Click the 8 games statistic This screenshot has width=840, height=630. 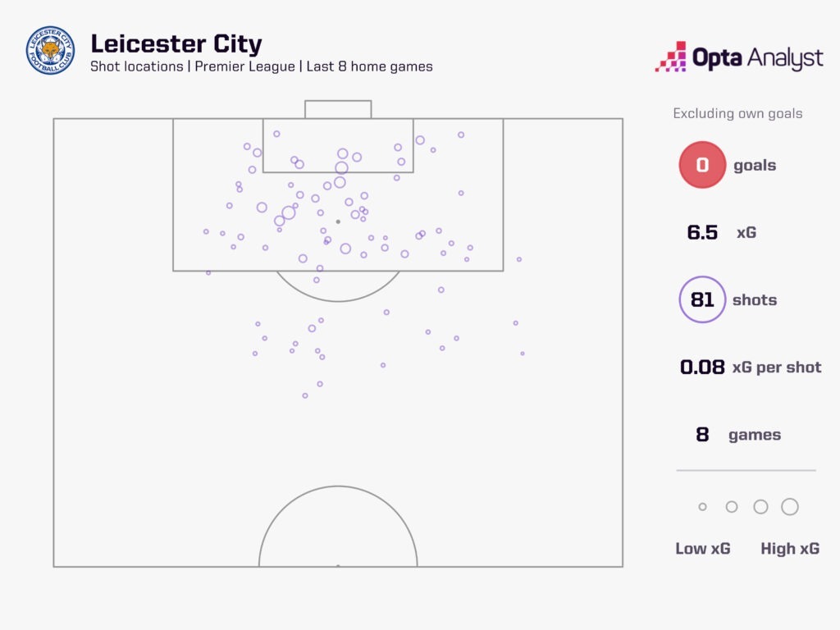[x=702, y=435]
